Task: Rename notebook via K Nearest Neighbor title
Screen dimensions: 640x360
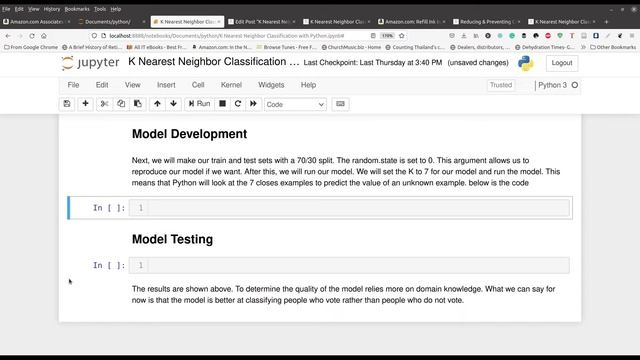Action: (x=213, y=62)
